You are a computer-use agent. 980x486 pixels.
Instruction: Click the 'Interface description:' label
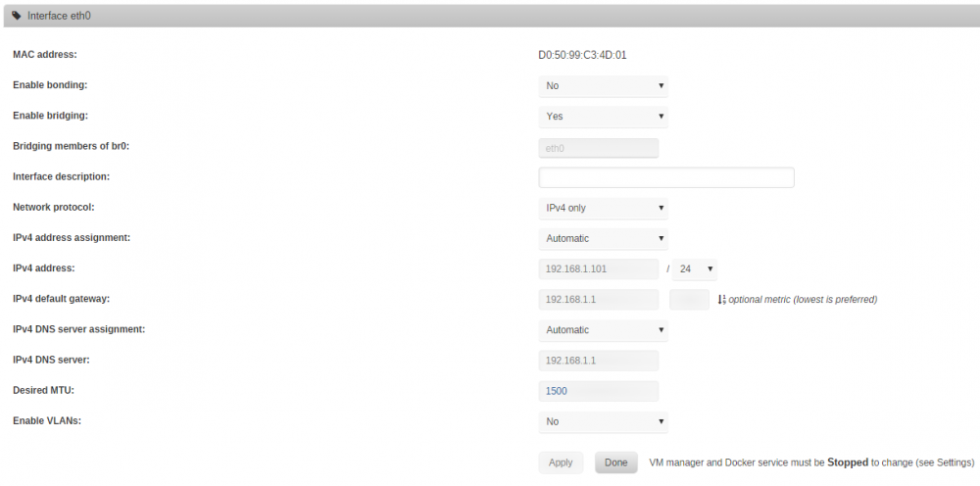coord(61,176)
